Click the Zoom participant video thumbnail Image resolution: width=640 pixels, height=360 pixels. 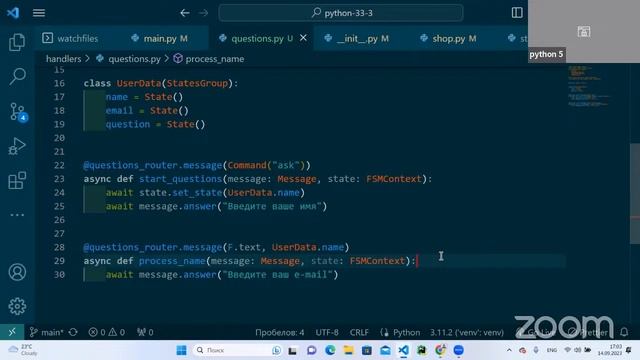[x=584, y=31]
